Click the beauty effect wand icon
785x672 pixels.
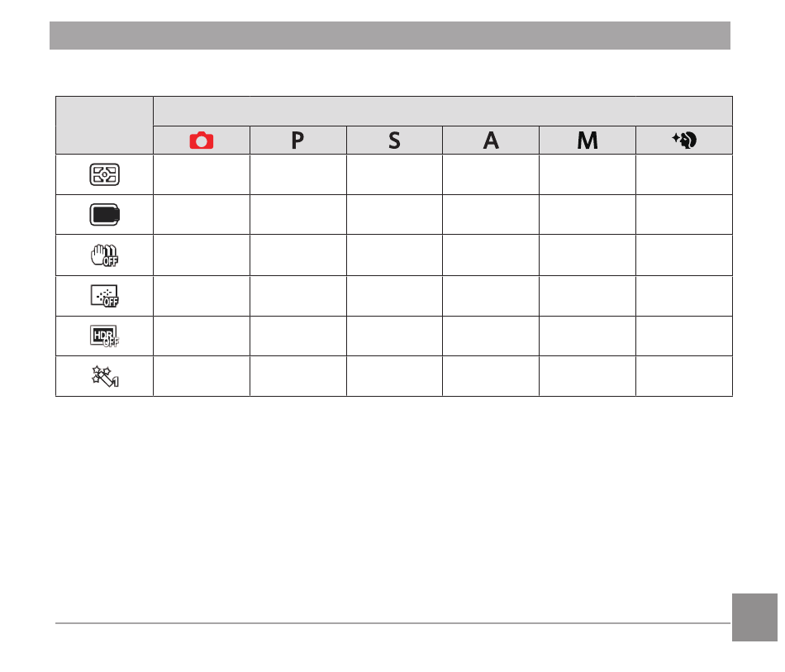coord(105,376)
